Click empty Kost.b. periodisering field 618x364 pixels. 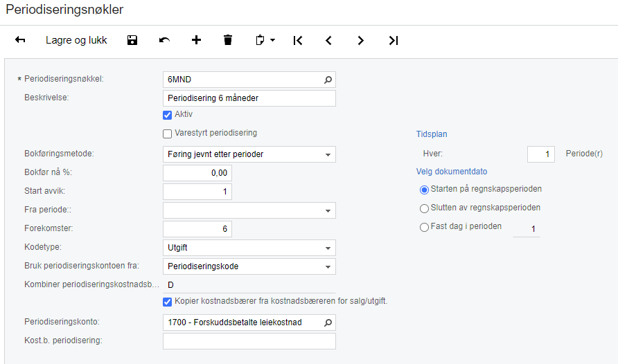tap(249, 341)
